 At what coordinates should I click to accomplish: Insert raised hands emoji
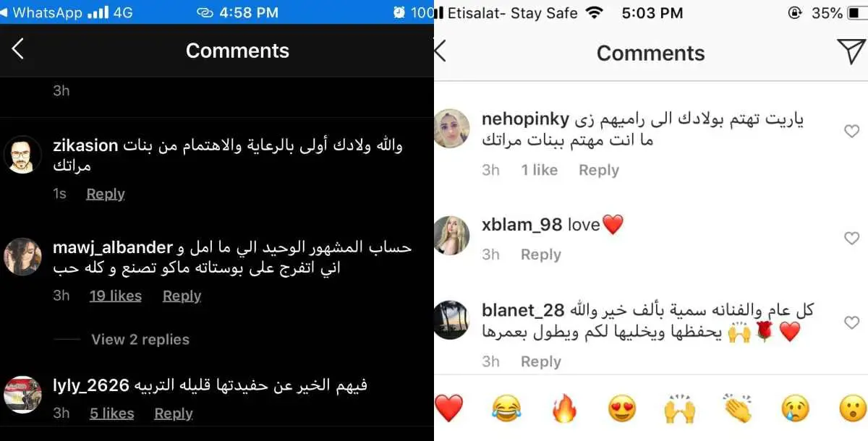(680, 409)
